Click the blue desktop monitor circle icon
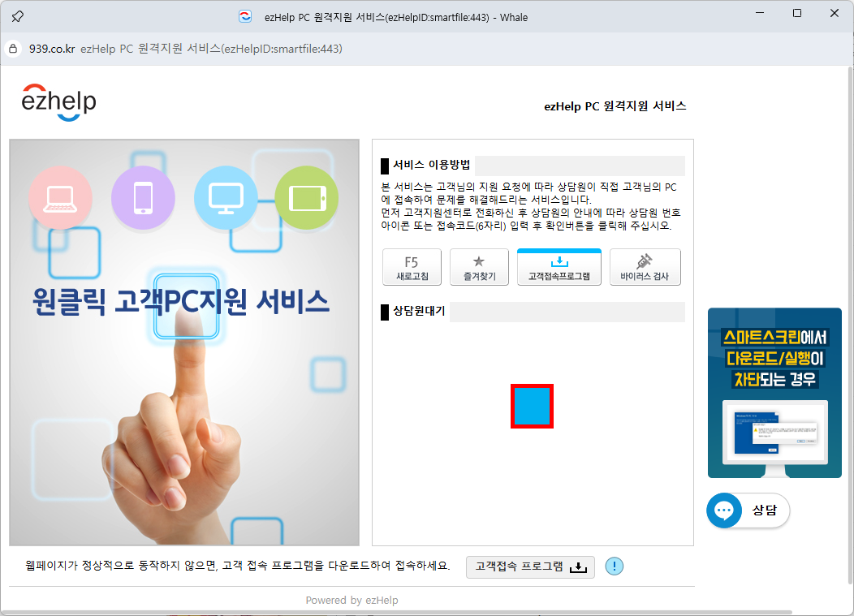The height and width of the screenshot is (616, 854). pos(226,198)
